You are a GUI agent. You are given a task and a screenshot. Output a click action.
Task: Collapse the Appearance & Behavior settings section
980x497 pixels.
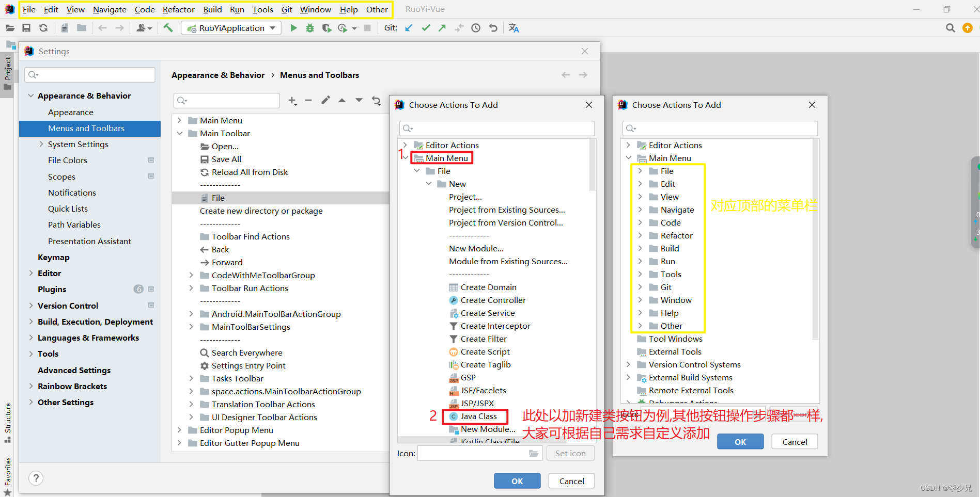31,95
